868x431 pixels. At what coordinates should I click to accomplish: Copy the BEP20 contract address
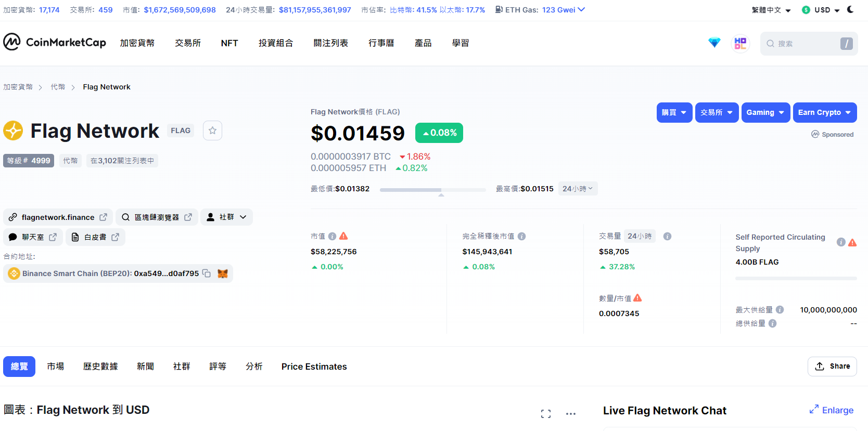207,273
